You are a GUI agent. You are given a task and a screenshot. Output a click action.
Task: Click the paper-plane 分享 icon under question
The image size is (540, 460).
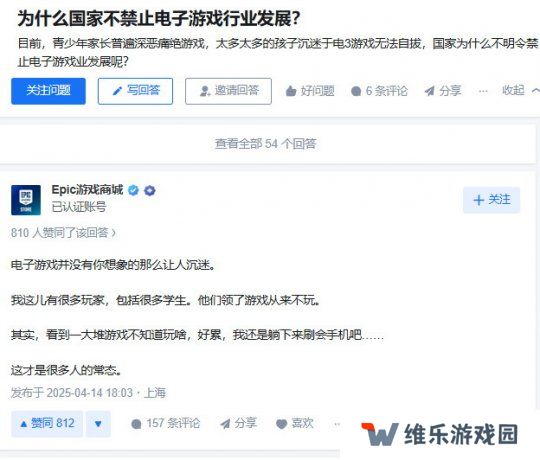click(429, 91)
